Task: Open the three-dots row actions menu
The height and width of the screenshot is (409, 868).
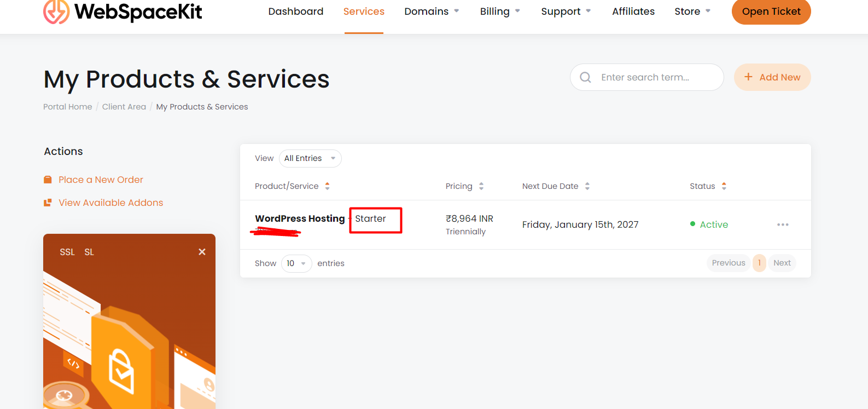Action: (x=783, y=224)
